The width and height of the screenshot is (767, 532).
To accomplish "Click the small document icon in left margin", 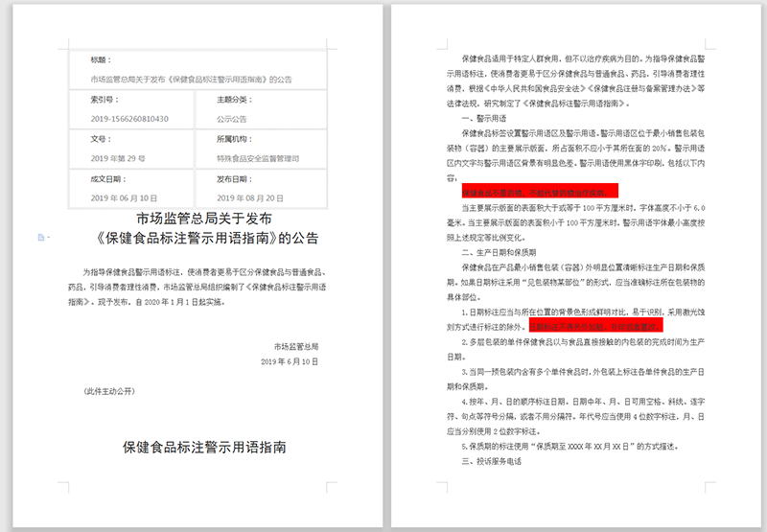I will 41,238.
